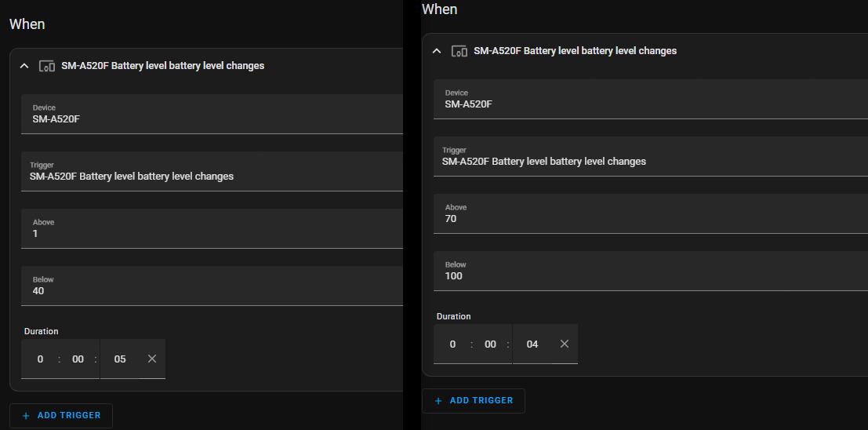Select the Below field containing 100
Viewport: 868px width, 430px height.
click(651, 271)
